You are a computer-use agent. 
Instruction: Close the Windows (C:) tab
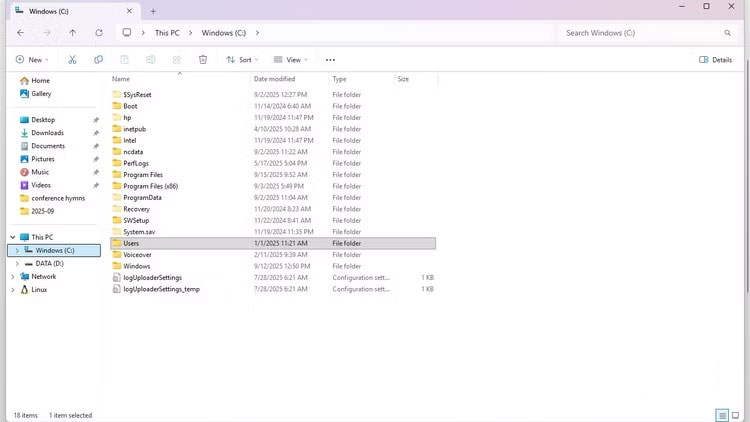point(129,11)
